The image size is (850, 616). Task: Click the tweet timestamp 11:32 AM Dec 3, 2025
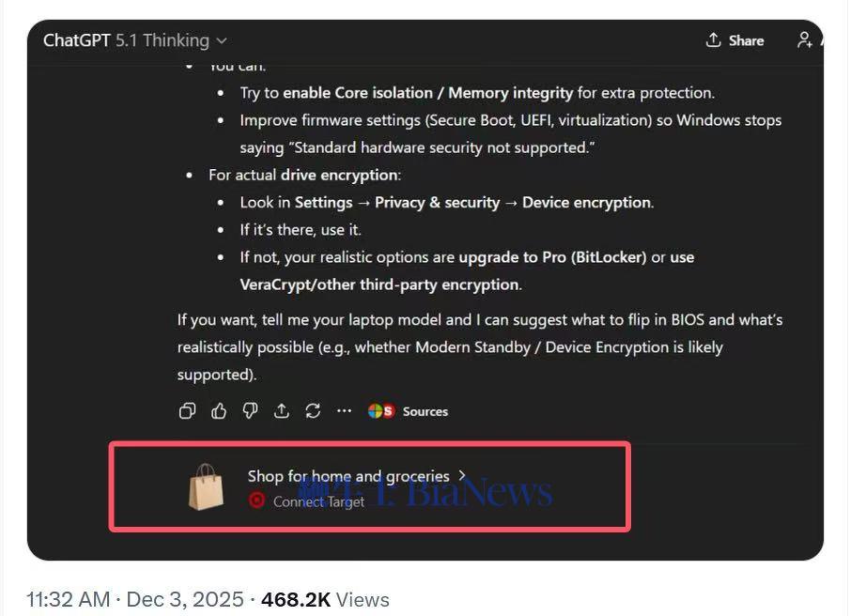point(135,600)
